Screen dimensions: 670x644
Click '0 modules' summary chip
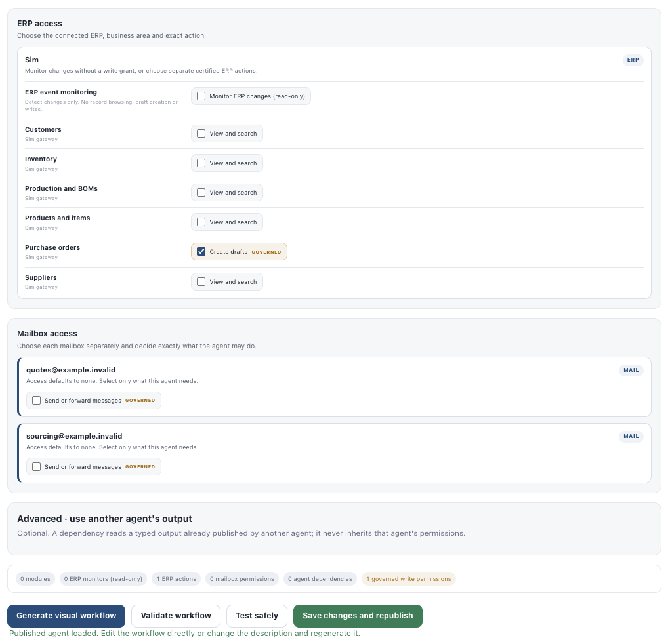click(35, 579)
